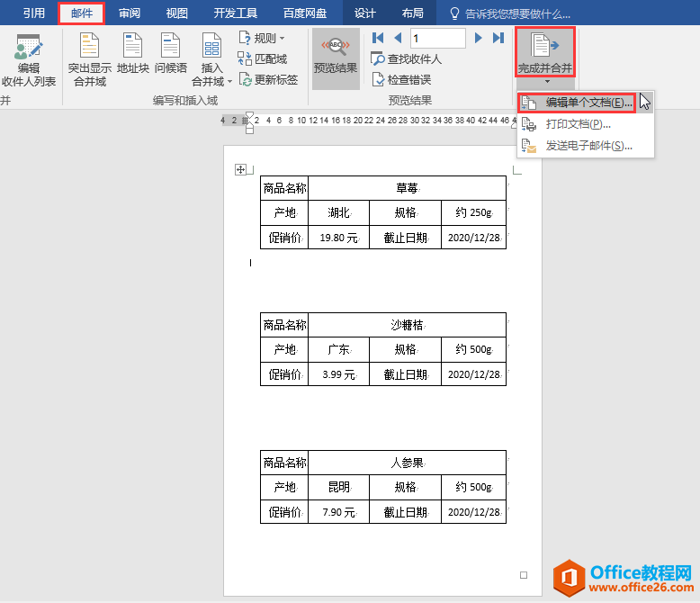Insert a 问候语 greeting line
700x603 pixels.
pos(171,53)
